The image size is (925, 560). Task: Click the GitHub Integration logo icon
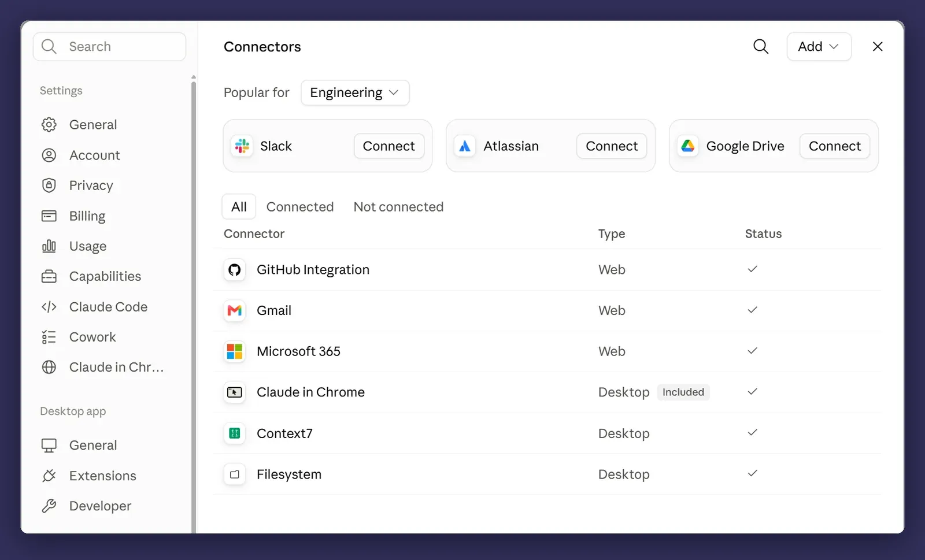point(235,270)
